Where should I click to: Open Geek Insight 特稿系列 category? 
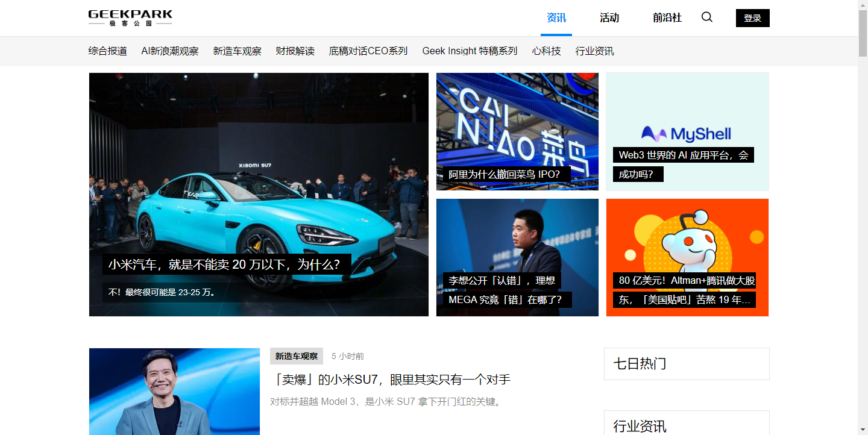click(470, 51)
